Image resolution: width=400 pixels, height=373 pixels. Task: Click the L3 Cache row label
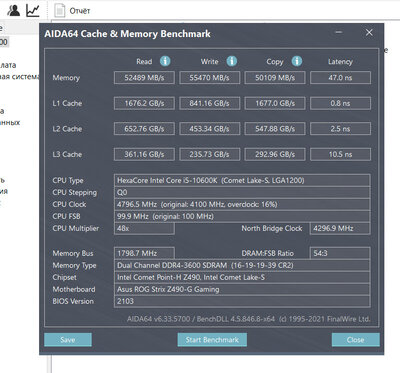coord(67,154)
